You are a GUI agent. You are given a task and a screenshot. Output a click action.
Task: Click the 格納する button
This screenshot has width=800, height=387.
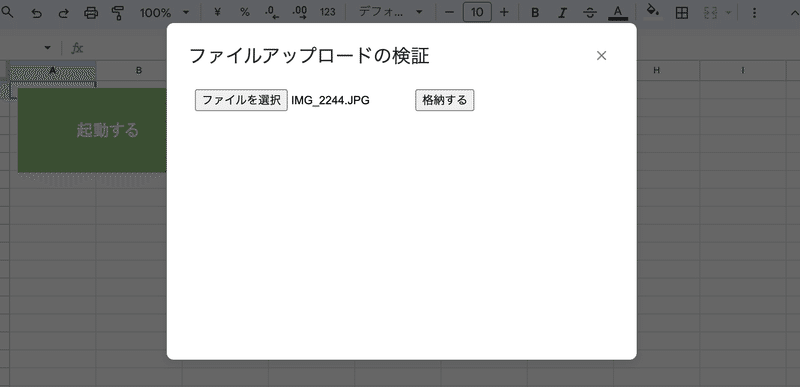(445, 100)
